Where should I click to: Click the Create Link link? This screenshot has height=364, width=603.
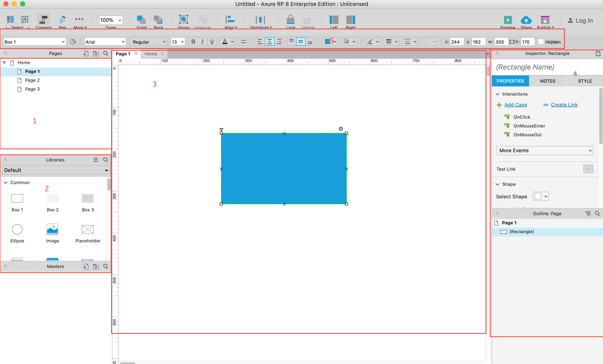(x=564, y=105)
